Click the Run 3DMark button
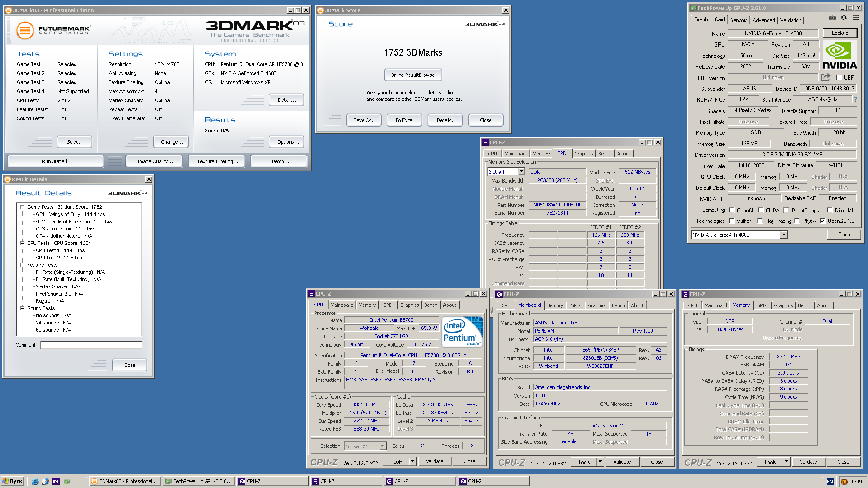This screenshot has height=488, width=868. tap(56, 161)
